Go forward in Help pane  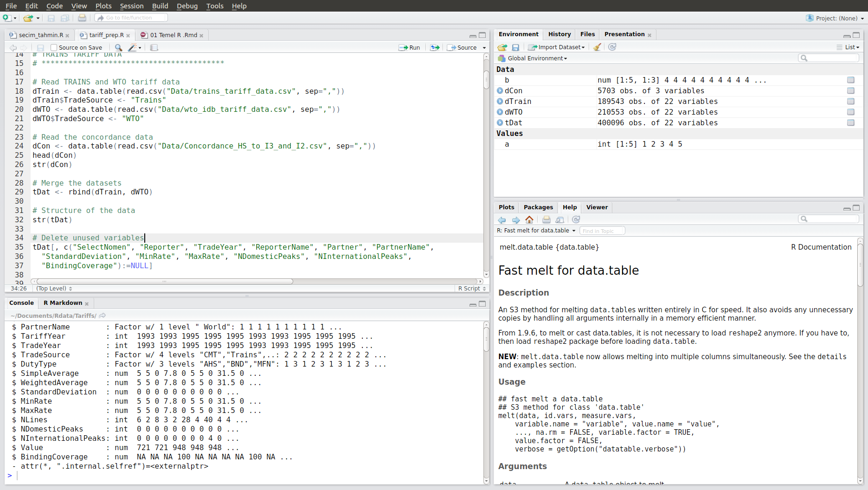pyautogui.click(x=516, y=220)
